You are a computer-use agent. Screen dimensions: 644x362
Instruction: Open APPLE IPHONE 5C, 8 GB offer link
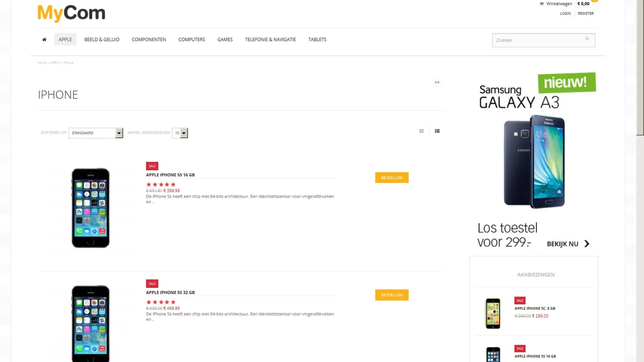tap(535, 308)
